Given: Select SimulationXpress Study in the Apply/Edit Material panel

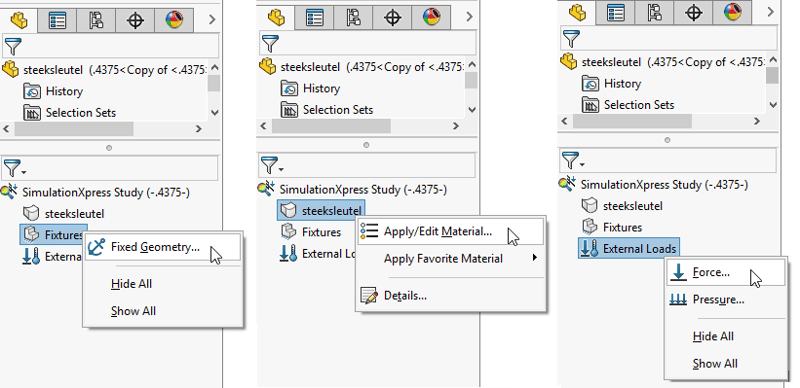Looking at the screenshot, I should [x=353, y=189].
